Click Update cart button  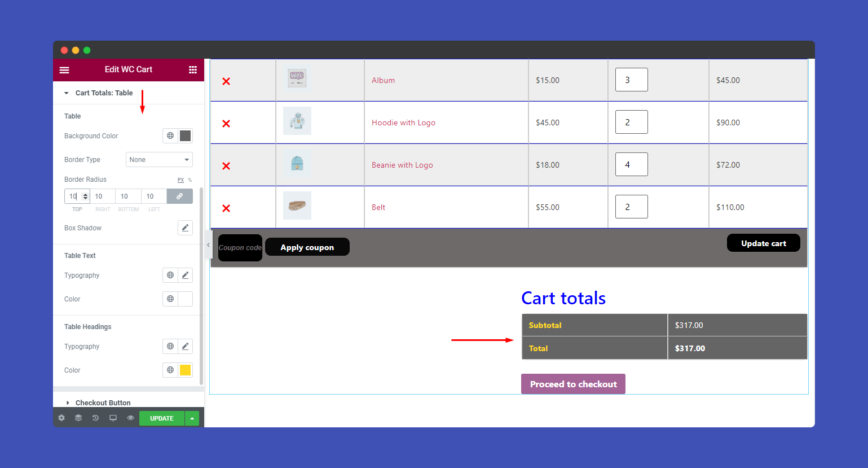pos(763,243)
